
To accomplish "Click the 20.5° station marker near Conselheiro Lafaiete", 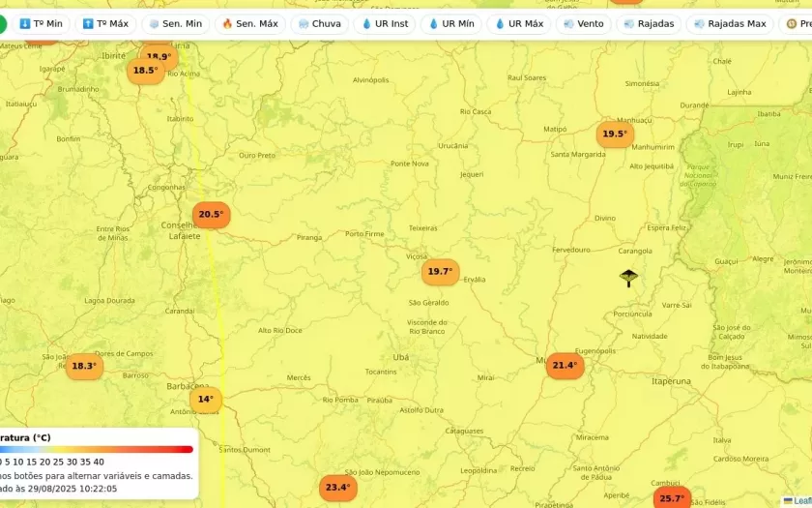I will (211, 215).
